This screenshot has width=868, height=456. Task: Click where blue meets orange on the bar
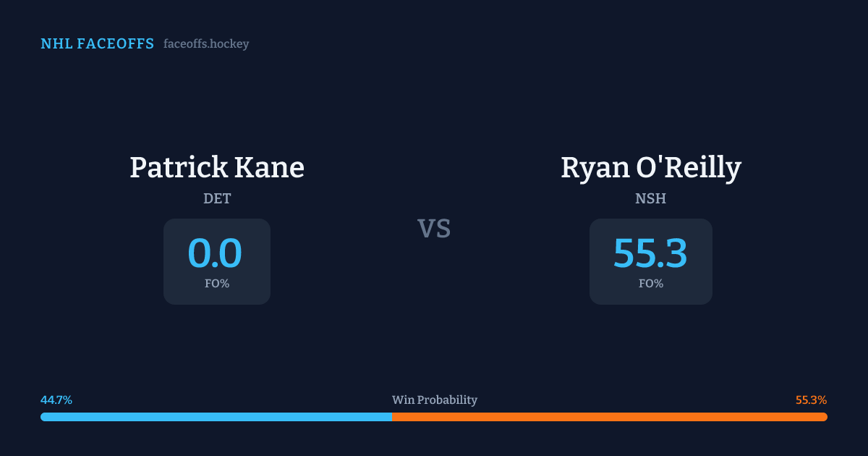(x=392, y=417)
